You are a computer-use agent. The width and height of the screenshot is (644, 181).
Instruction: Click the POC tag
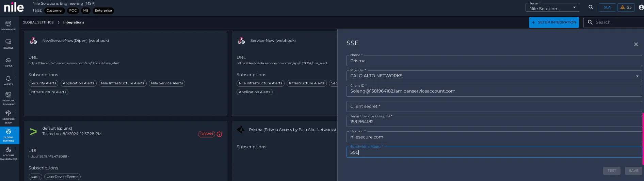[73, 11]
